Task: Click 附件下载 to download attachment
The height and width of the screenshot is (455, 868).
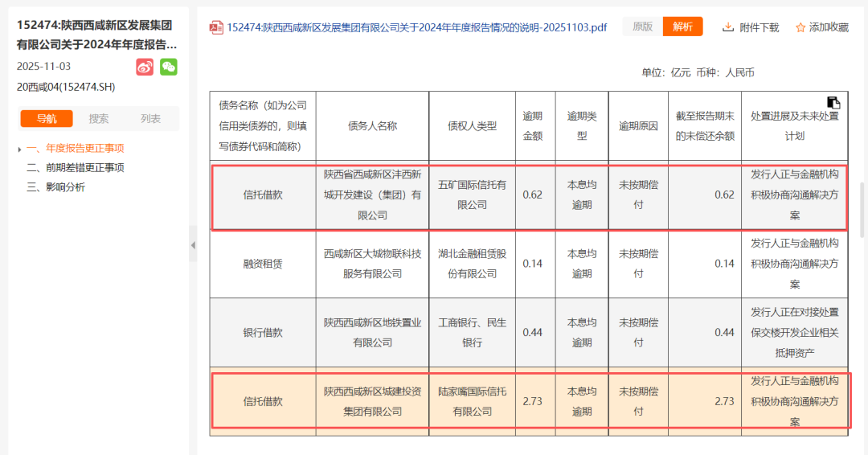Action: pos(759,27)
